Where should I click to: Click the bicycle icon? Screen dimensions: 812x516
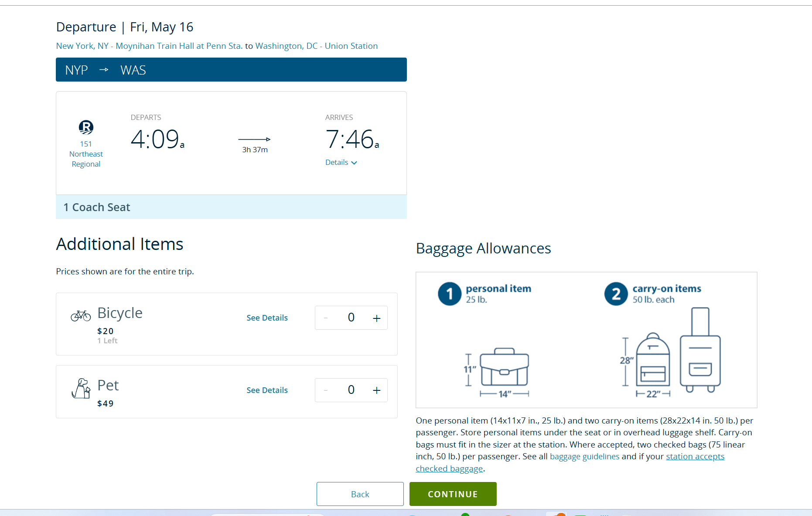coord(81,315)
